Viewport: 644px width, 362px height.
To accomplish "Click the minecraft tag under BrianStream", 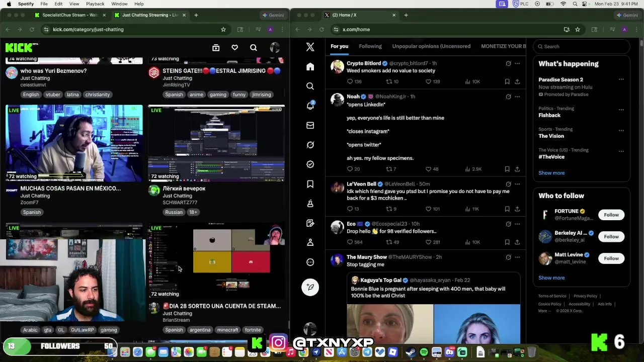I will coord(227,330).
